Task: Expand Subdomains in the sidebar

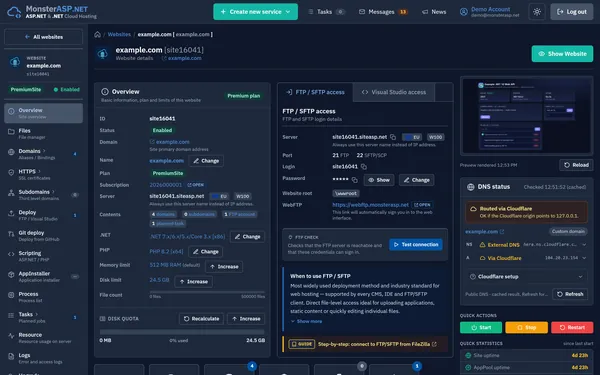Action: point(43,195)
